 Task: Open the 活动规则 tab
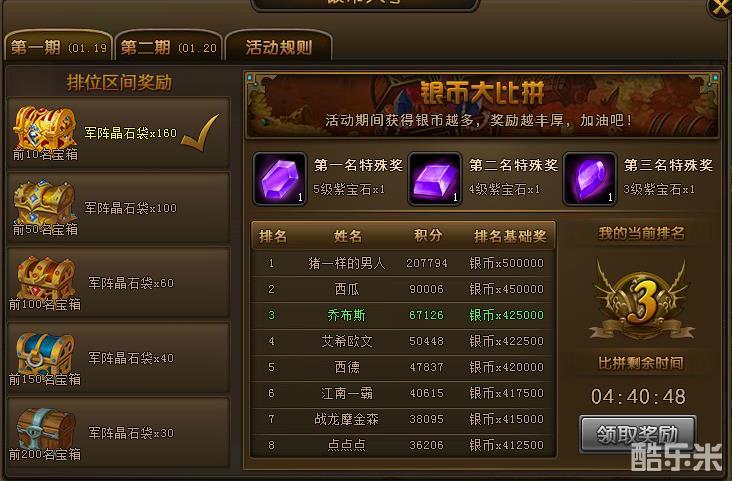pyautogui.click(x=279, y=47)
